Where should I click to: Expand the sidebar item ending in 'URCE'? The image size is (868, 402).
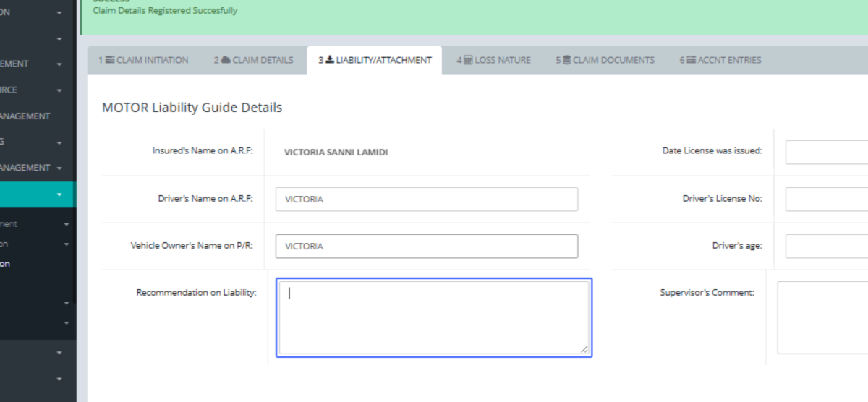pos(59,90)
